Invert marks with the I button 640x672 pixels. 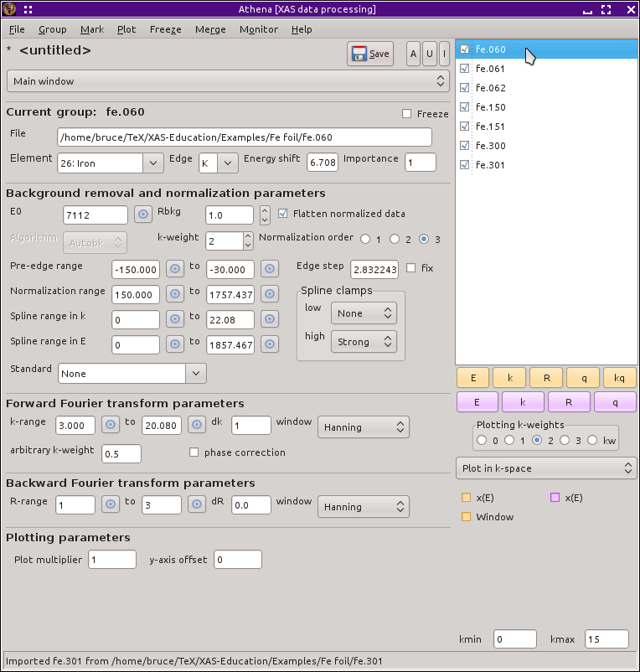[444, 54]
